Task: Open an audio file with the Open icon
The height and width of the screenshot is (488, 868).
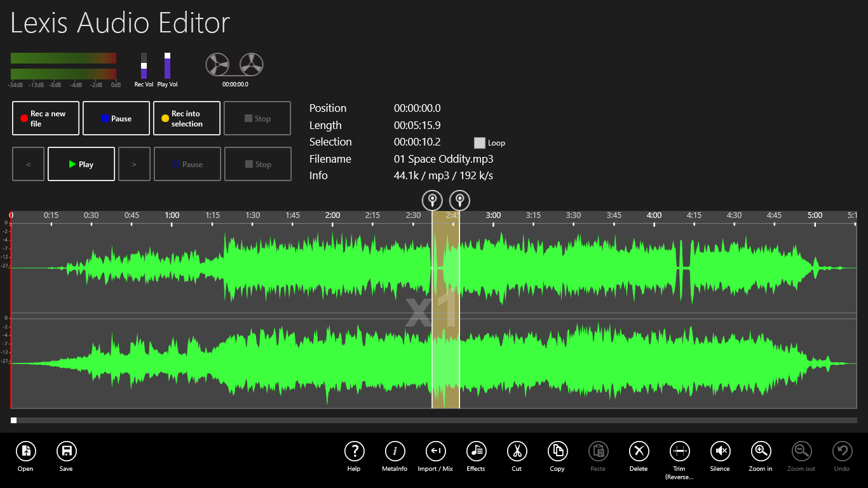Action: pyautogui.click(x=25, y=451)
